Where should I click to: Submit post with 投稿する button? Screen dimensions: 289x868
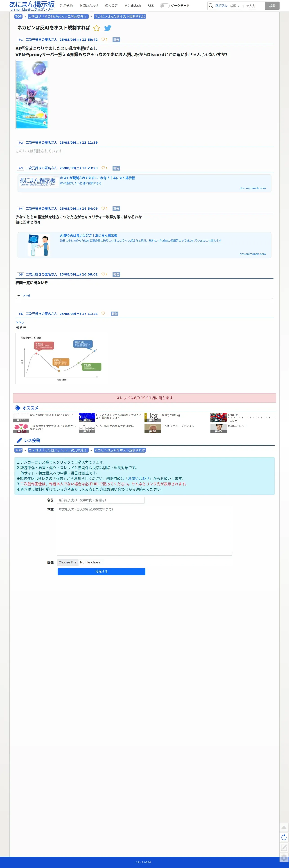tap(101, 572)
